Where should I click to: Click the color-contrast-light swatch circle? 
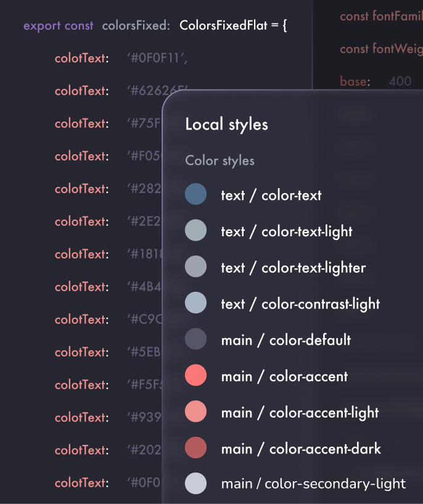(195, 303)
